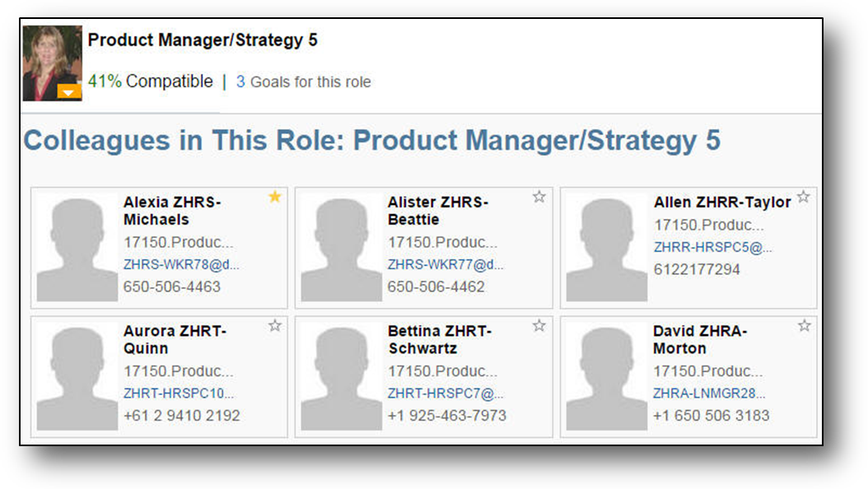Star Aurora ZHRT-Quinn as favorite
The width and height of the screenshot is (868, 489).
click(x=275, y=325)
